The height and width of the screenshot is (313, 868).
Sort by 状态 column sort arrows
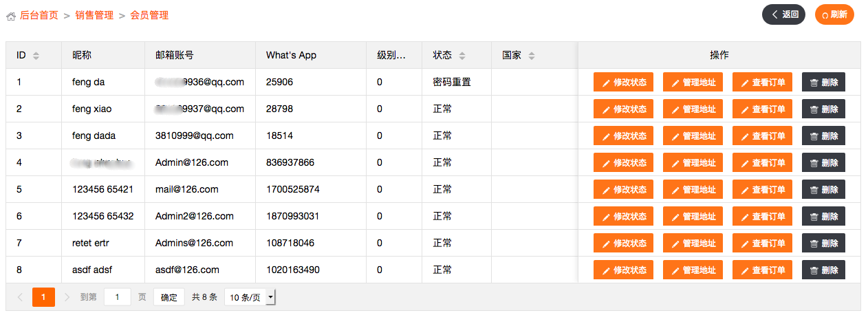tap(462, 56)
